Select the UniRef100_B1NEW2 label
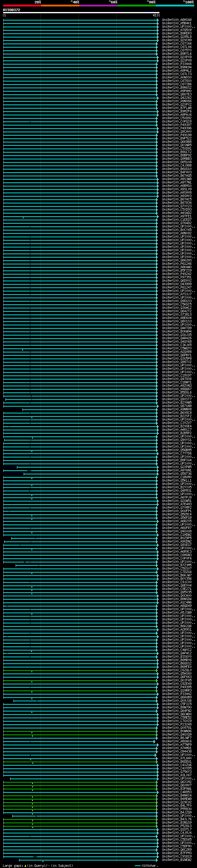Image resolution: width=197 pixels, height=868 pixels. tap(177, 860)
